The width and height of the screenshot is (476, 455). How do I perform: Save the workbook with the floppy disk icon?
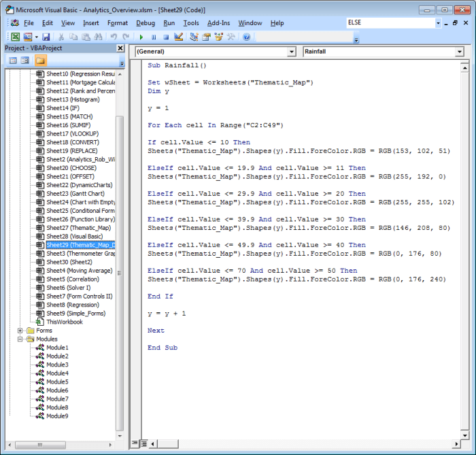[x=46, y=37]
